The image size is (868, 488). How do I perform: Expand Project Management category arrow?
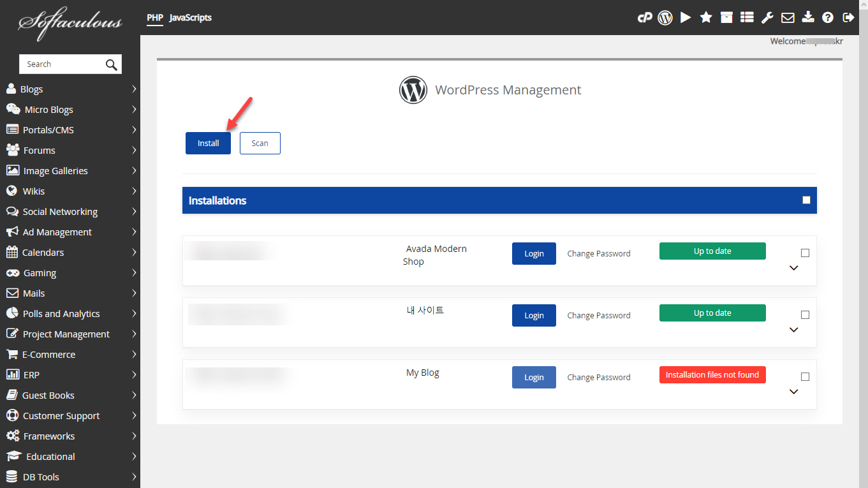pyautogui.click(x=134, y=334)
